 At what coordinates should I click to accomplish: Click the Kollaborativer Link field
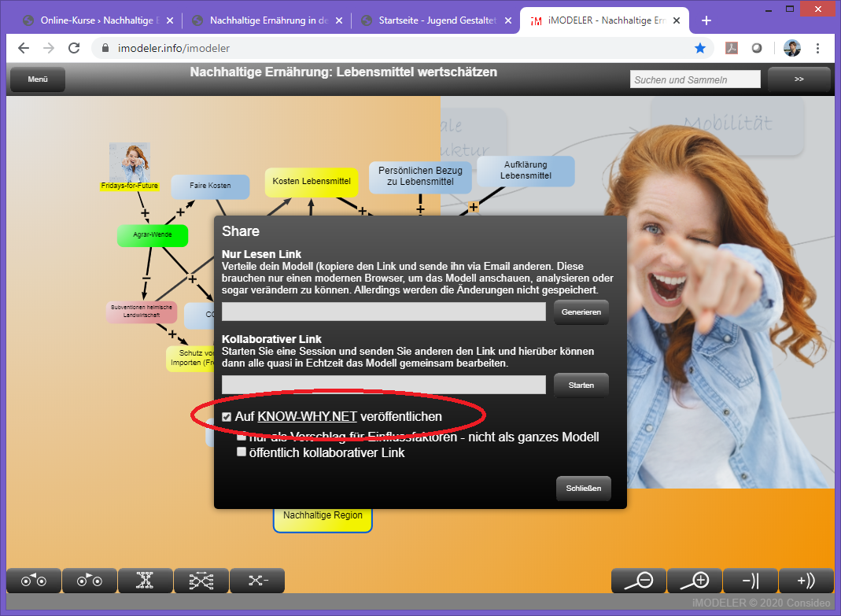tap(384, 385)
